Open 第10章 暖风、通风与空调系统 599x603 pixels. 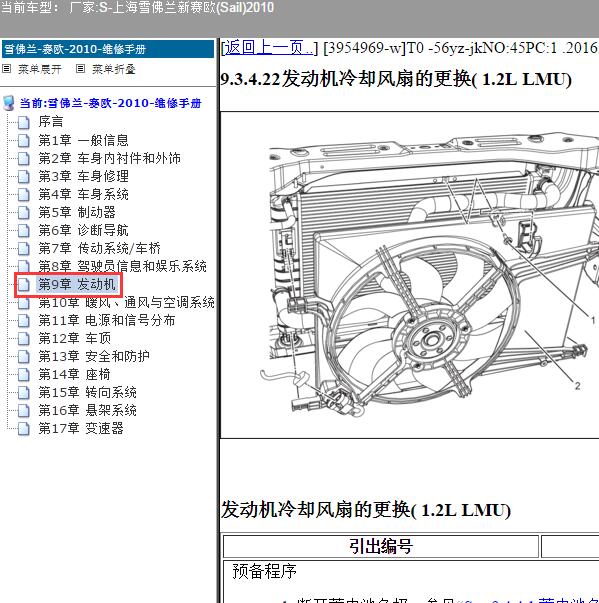point(126,303)
